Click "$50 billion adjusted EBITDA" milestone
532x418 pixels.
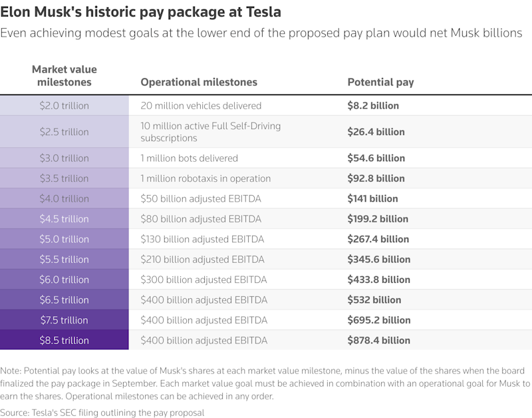click(x=201, y=198)
